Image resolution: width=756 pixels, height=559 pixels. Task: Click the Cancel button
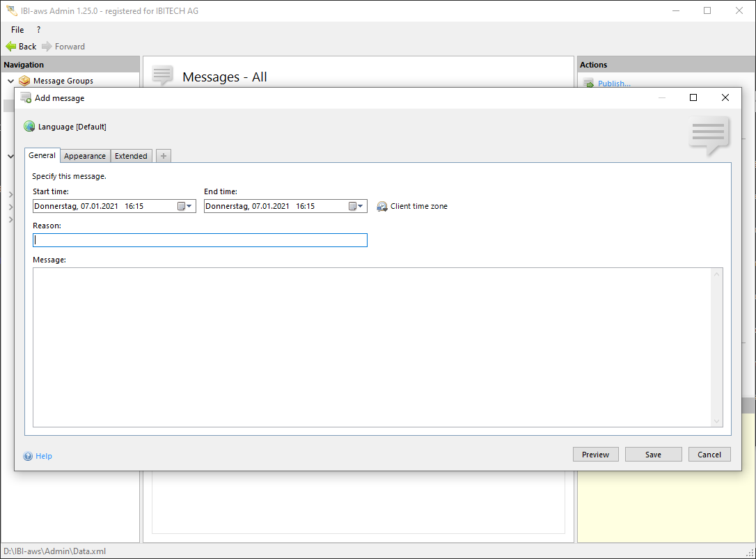point(709,455)
